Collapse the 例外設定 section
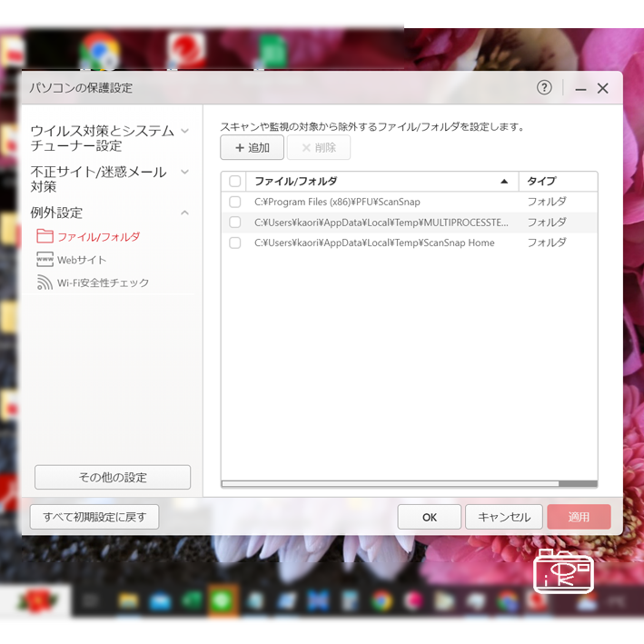 [x=184, y=213]
